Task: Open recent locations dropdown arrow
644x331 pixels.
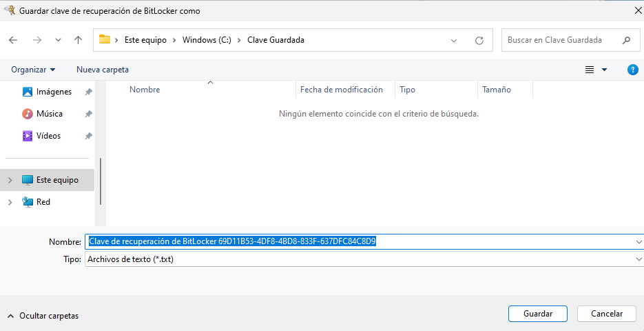Action: tap(58, 40)
